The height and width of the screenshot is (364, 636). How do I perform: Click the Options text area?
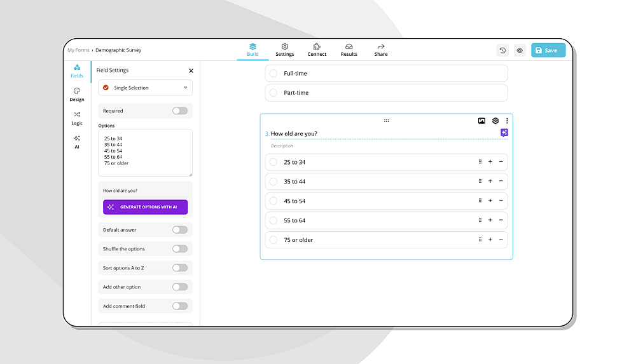click(145, 153)
